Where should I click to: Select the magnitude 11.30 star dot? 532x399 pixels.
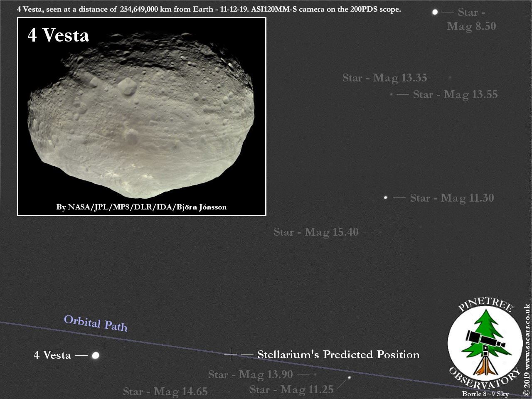tap(386, 197)
